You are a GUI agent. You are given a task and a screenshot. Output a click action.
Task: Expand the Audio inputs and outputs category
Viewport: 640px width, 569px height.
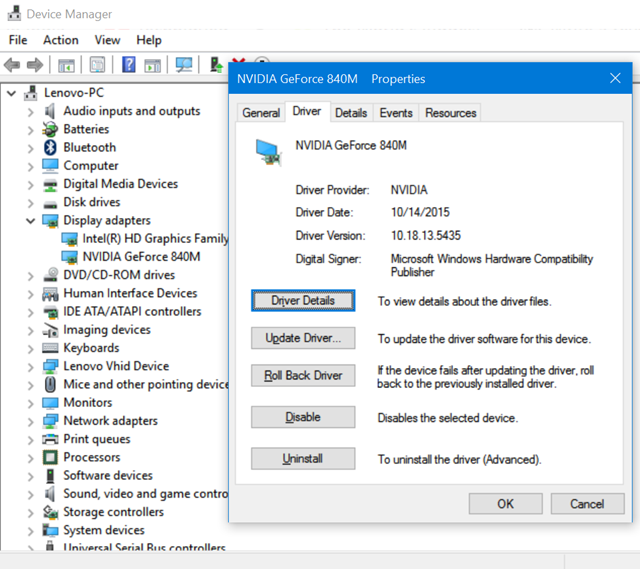click(31, 112)
